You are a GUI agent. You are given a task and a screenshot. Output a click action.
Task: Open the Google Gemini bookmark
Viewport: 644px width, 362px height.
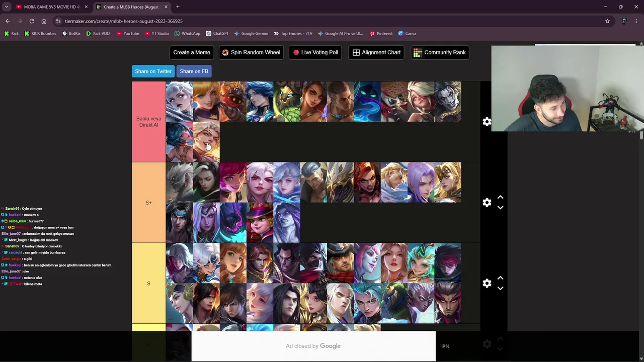click(251, 34)
